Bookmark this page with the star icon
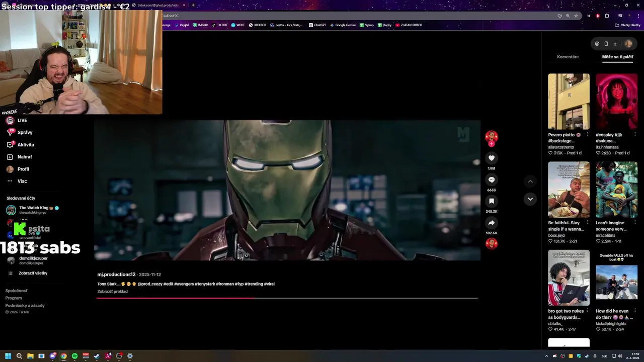644x362 pixels. click(576, 16)
